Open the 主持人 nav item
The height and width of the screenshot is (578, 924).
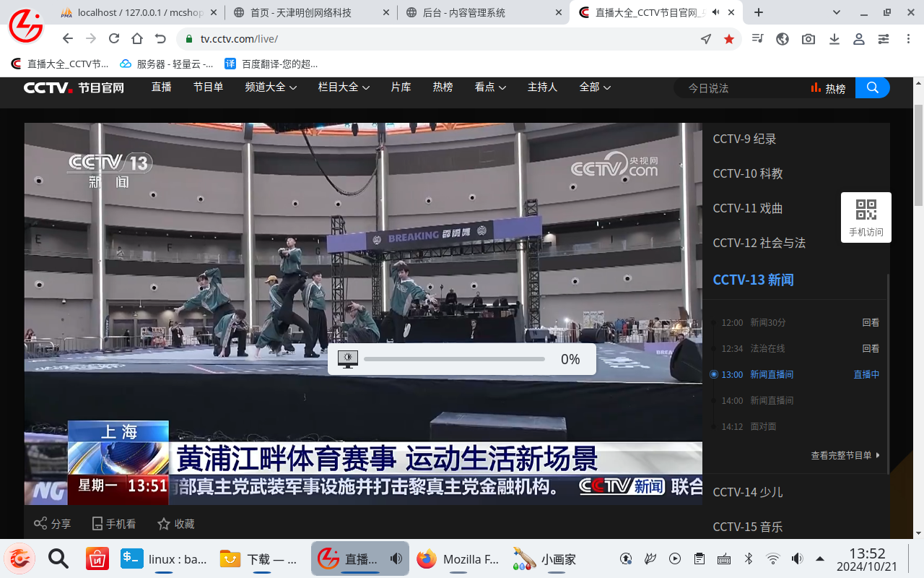[542, 87]
